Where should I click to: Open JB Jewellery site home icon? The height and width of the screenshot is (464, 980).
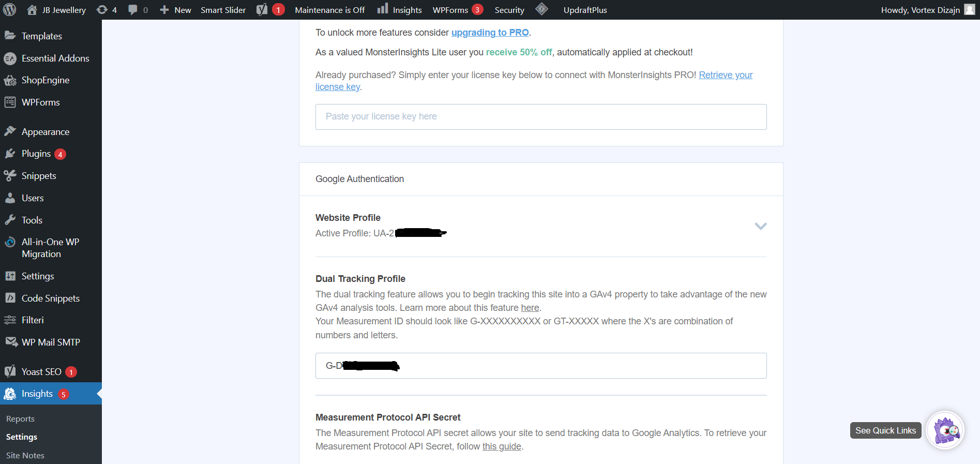[x=32, y=10]
